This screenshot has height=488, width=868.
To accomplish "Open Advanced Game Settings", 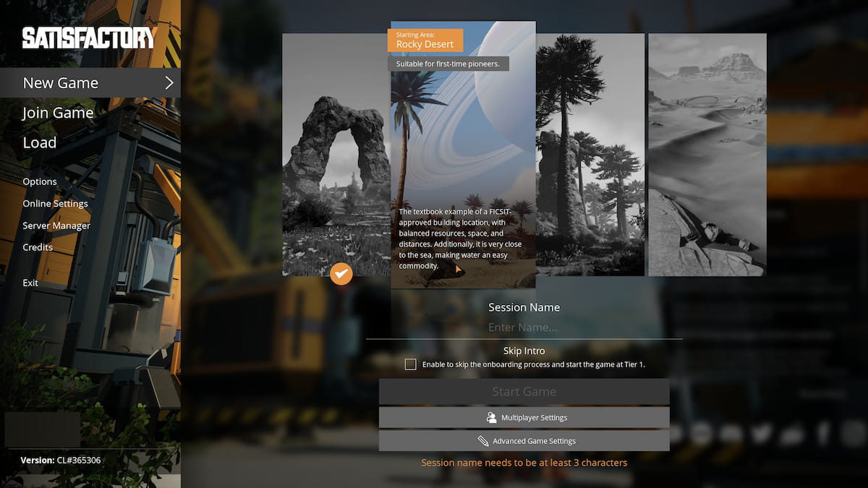I will pos(524,441).
